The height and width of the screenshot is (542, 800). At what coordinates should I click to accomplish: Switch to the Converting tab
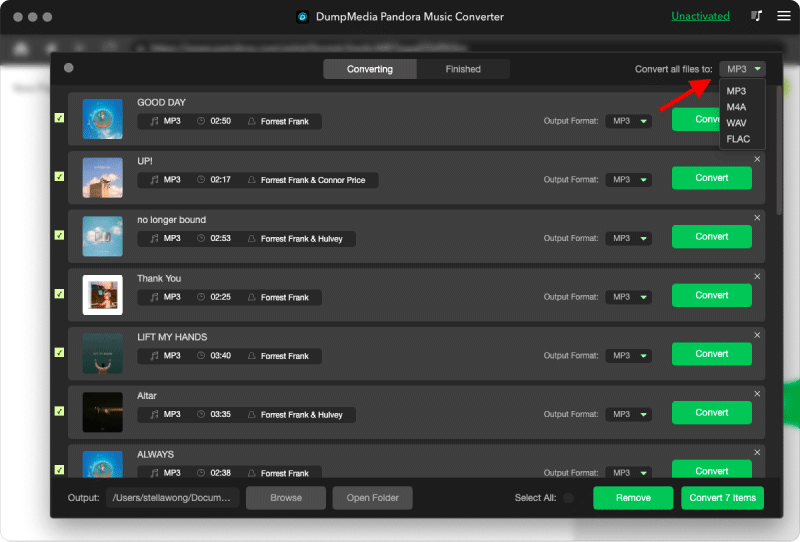370,69
